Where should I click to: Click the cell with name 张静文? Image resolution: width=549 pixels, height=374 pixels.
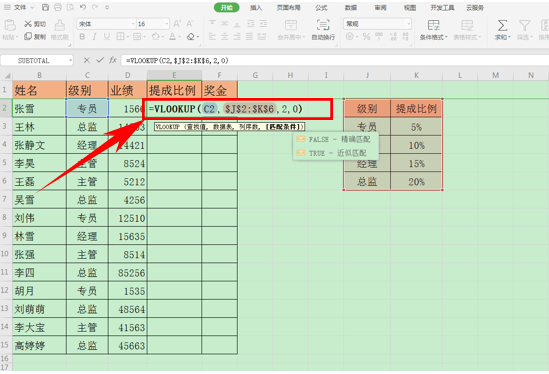pos(40,145)
